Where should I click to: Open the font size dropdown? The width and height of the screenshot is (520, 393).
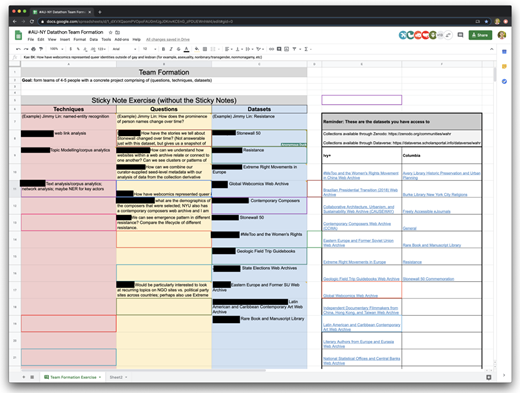click(149, 49)
